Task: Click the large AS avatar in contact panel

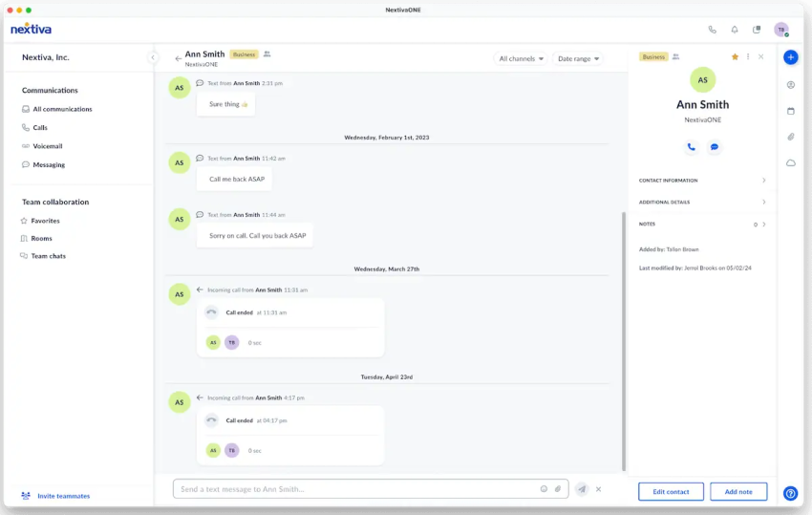Action: (702, 80)
